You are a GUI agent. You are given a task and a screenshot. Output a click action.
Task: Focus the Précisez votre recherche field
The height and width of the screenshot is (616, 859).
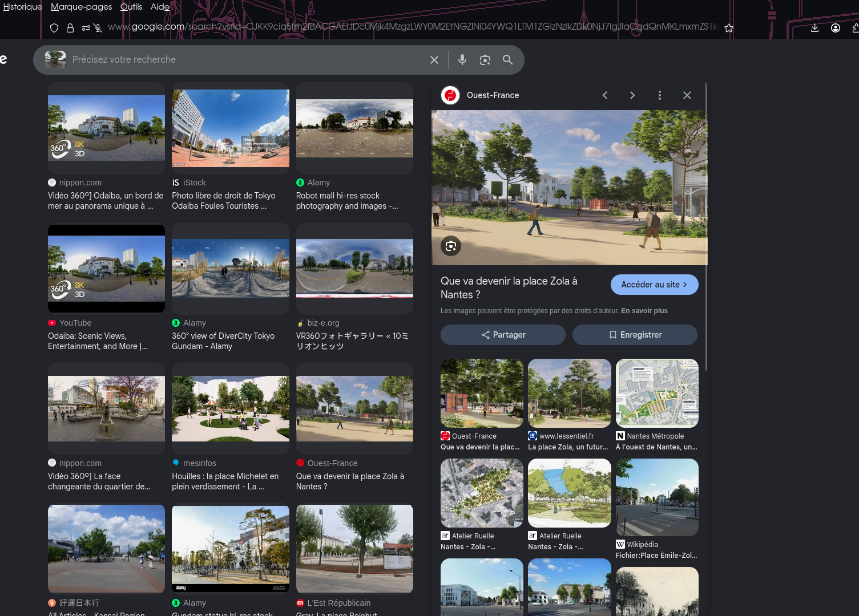point(245,60)
